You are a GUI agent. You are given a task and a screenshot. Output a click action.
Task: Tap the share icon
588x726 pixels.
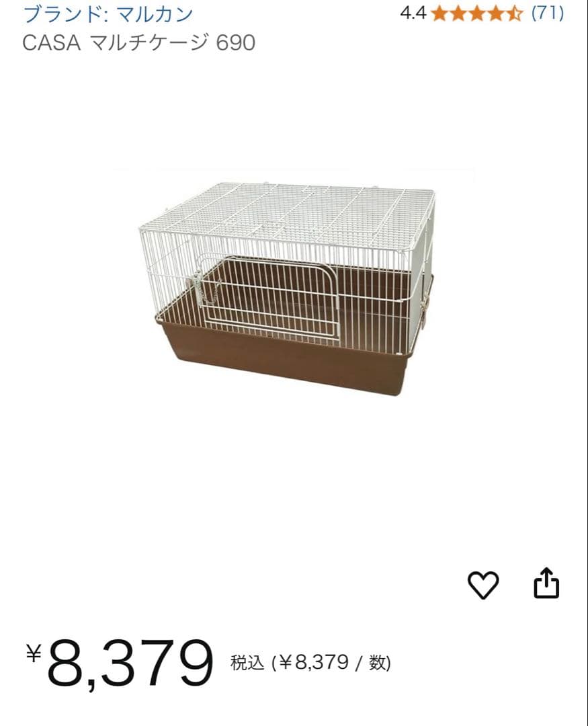click(546, 583)
